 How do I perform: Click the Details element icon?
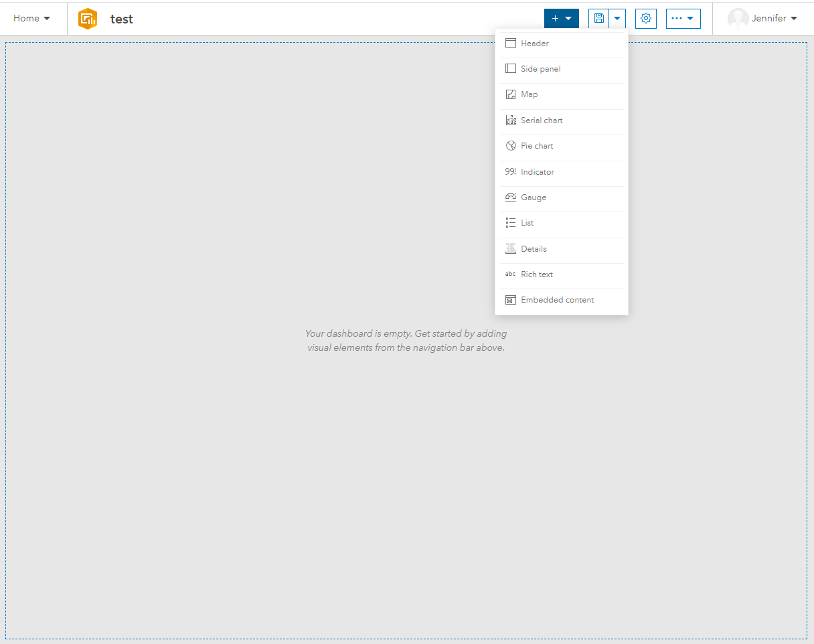click(x=511, y=248)
